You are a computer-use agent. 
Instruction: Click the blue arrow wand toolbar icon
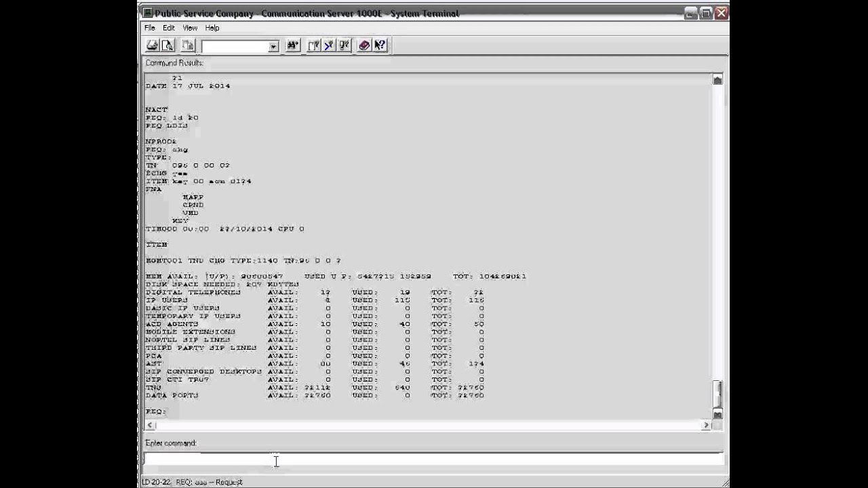tap(329, 45)
